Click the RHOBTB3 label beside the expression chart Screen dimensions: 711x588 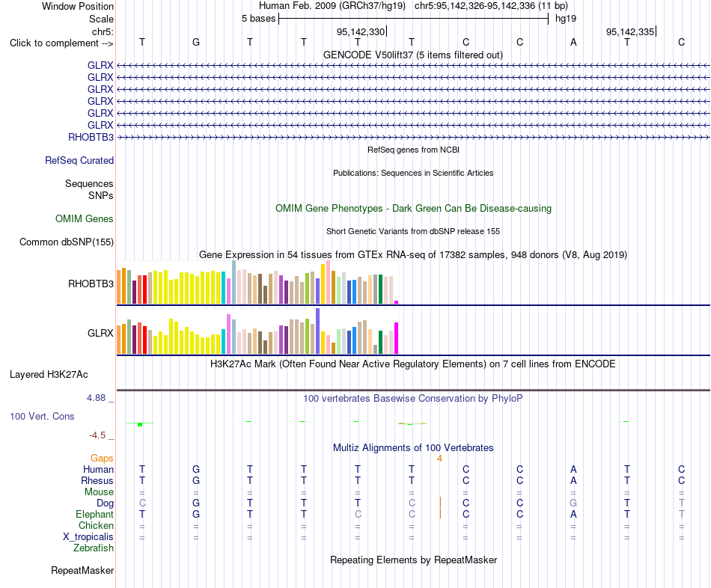pyautogui.click(x=91, y=284)
